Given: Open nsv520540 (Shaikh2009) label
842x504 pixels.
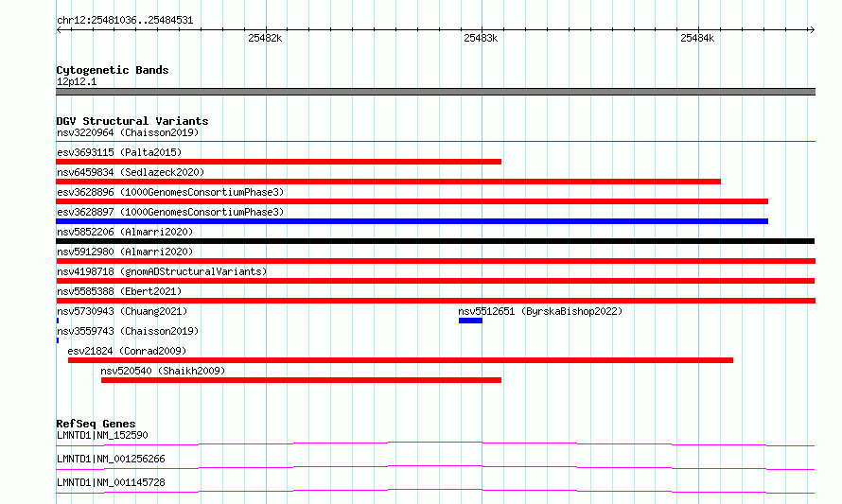Looking at the screenshot, I should (x=163, y=371).
